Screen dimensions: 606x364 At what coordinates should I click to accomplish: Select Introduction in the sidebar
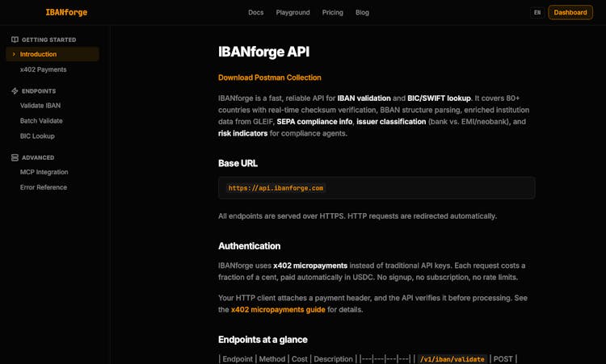[38, 54]
